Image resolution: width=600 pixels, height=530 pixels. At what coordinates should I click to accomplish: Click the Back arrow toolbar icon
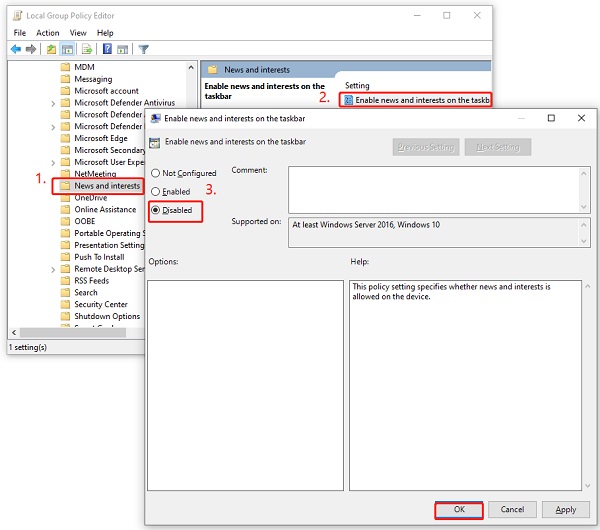click(x=16, y=49)
